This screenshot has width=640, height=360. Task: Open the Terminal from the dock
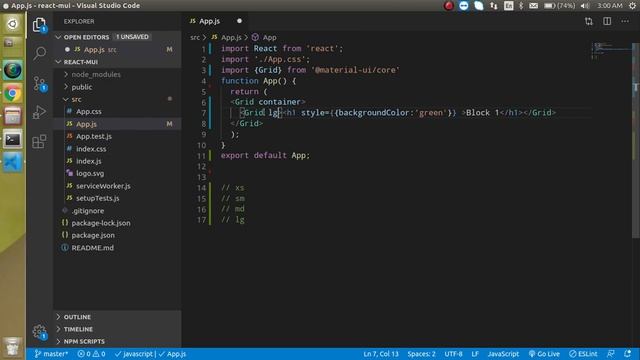12,140
